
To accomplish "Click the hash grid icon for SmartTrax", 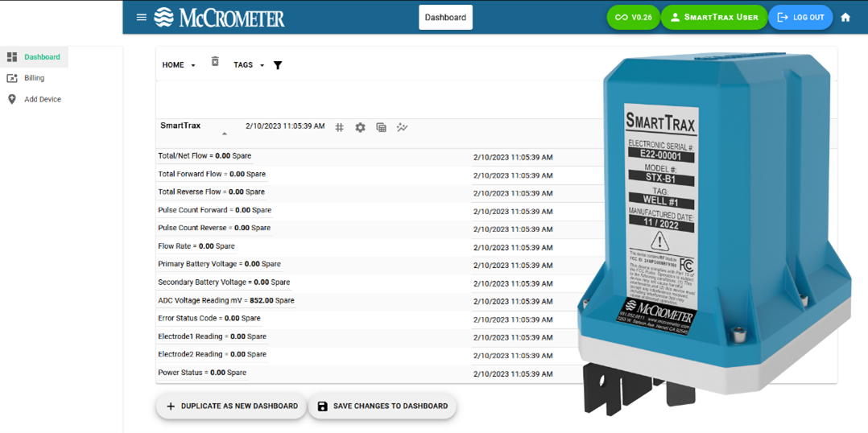I will [340, 127].
